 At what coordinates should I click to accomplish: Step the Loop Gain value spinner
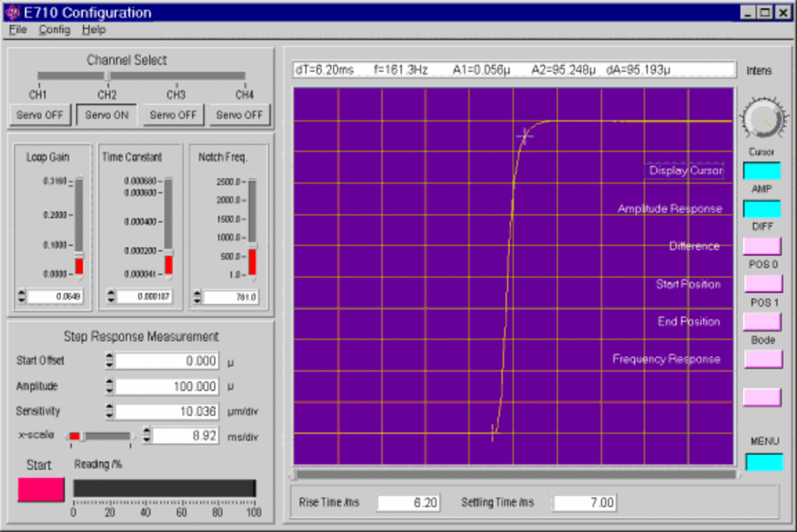click(21, 296)
